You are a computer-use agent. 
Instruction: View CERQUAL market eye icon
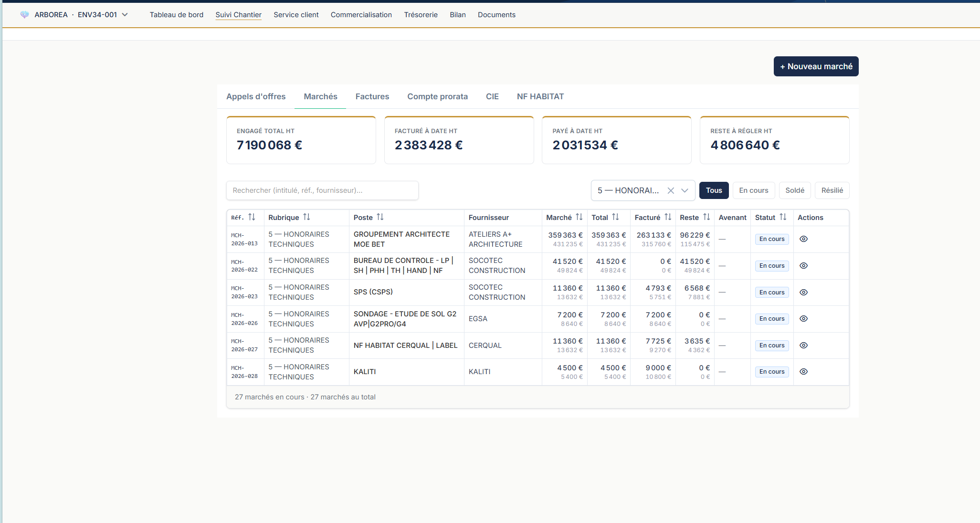(804, 345)
